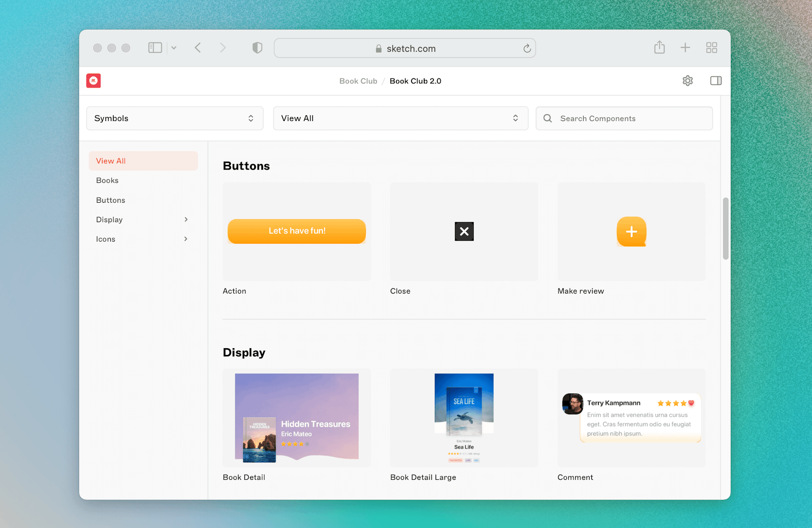The height and width of the screenshot is (528, 812).
Task: Reload the sketch.com page
Action: pos(527,49)
